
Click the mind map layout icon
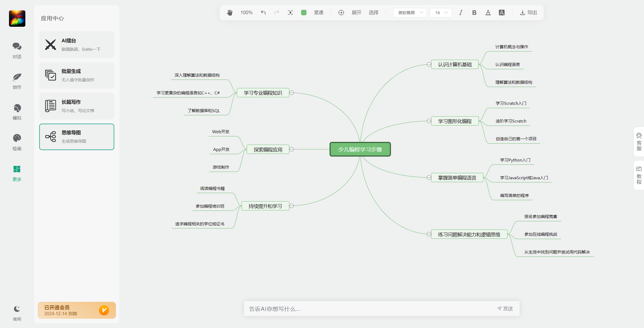coord(290,13)
